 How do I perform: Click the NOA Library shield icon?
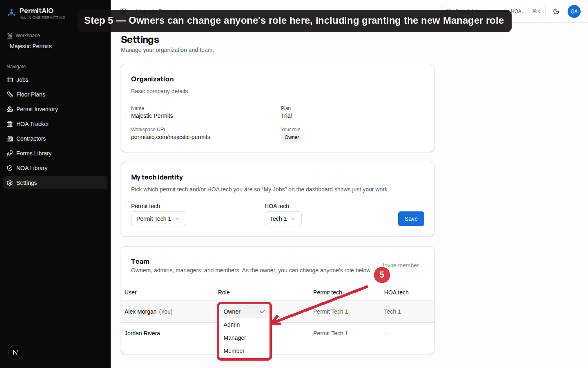[10, 168]
